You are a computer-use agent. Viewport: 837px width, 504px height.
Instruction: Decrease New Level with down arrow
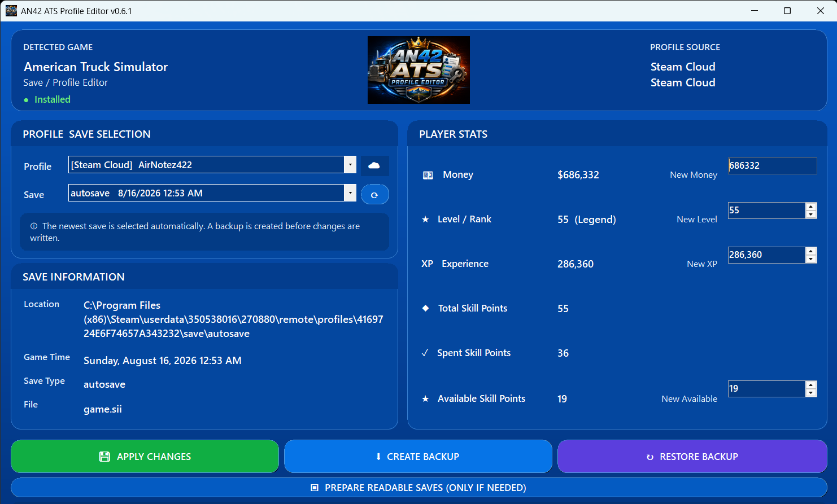(811, 214)
